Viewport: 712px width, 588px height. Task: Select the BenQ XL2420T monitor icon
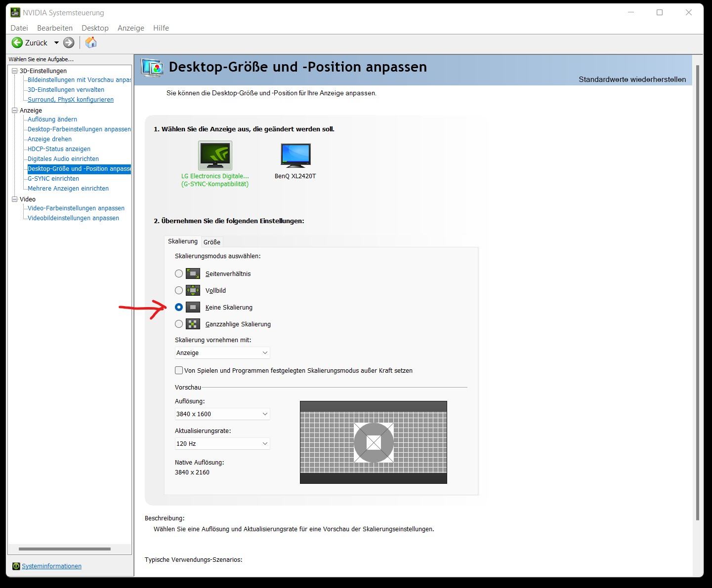[x=295, y=156]
